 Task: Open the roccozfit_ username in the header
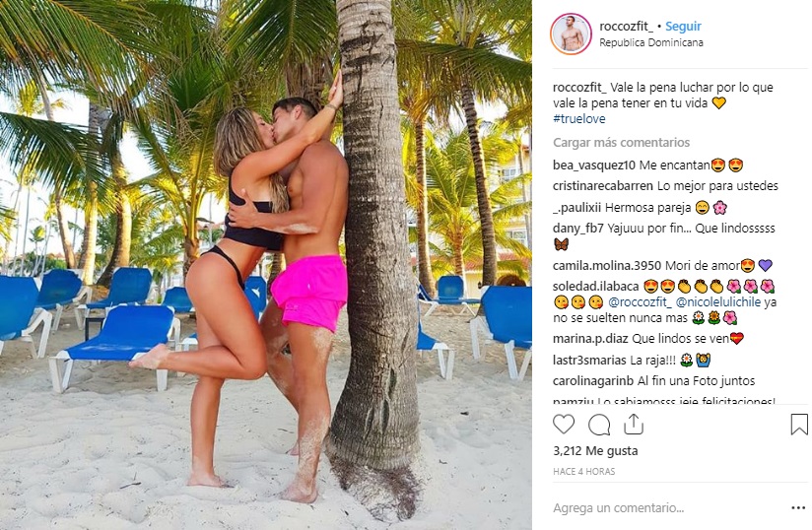pos(626,26)
